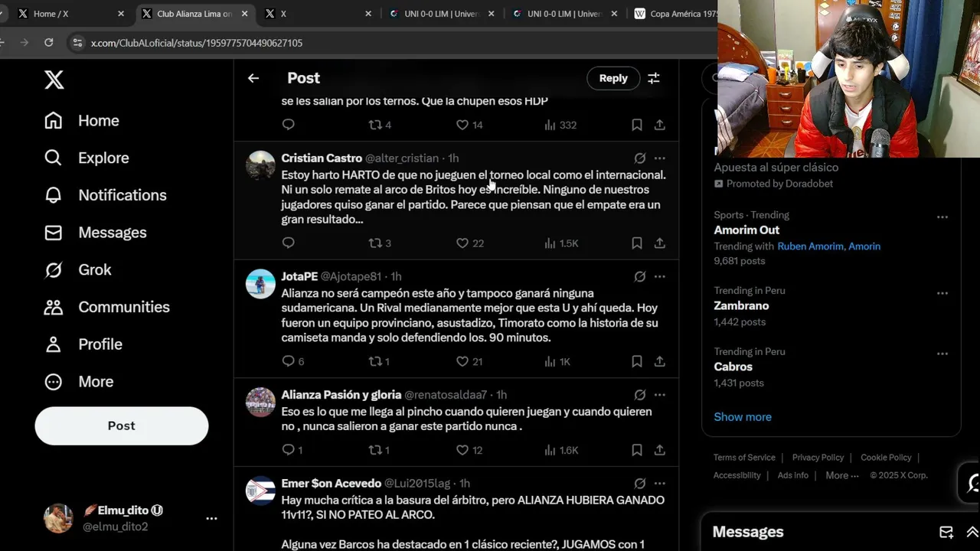This screenshot has height=551, width=980.
Task: Bookmark Cristian Castro's post
Action: 637,243
